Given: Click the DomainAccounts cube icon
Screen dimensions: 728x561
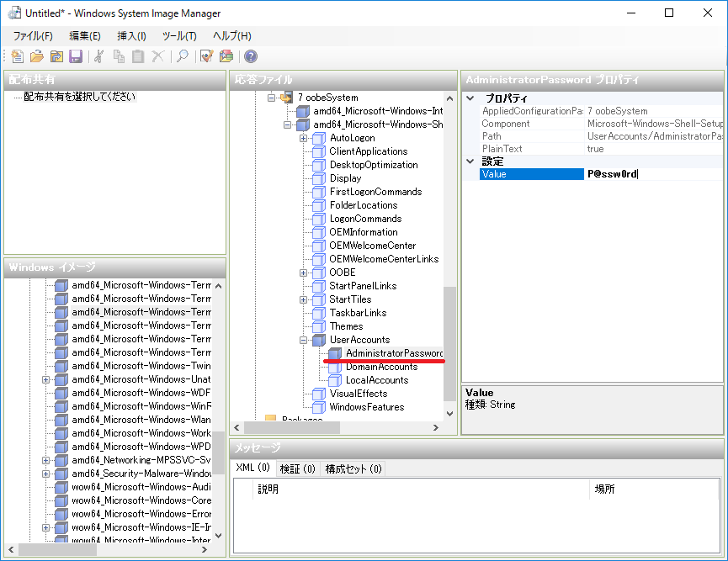Looking at the screenshot, I should coord(335,367).
